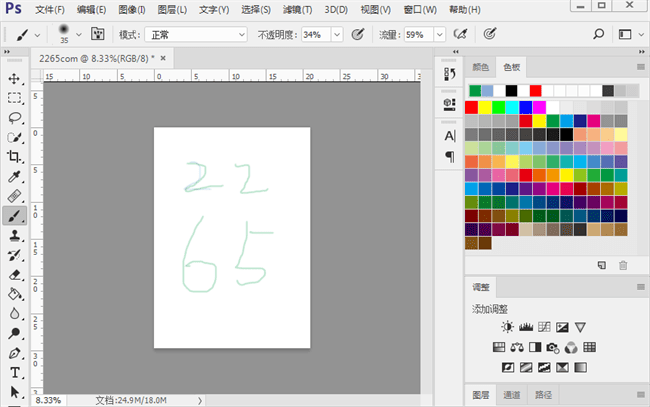Select the Eyedropper tool

(x=15, y=176)
